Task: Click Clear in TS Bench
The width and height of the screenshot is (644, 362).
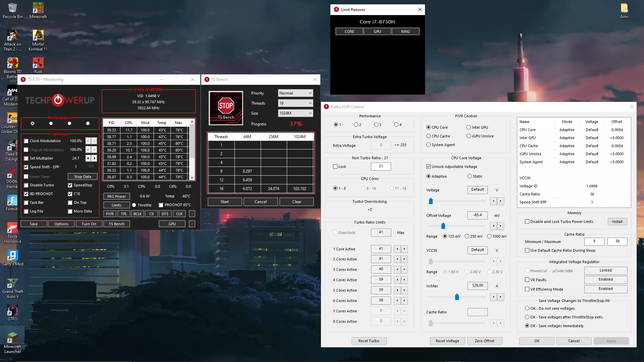Action: click(297, 202)
